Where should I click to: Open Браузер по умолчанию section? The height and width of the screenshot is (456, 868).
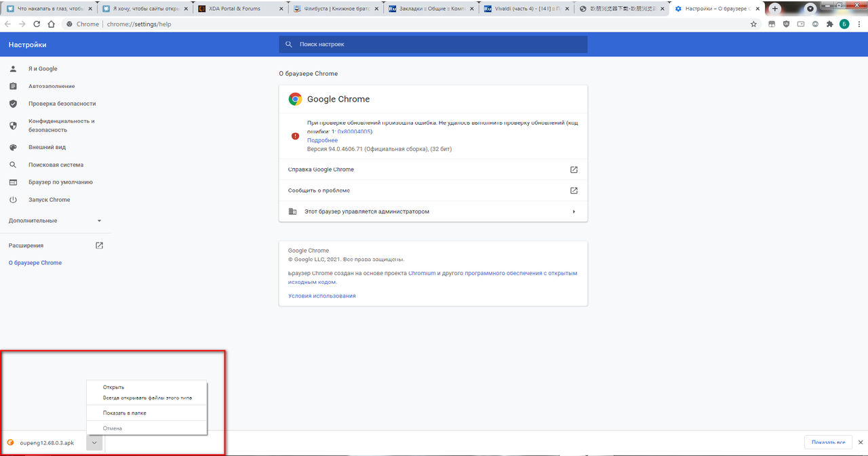pyautogui.click(x=60, y=182)
